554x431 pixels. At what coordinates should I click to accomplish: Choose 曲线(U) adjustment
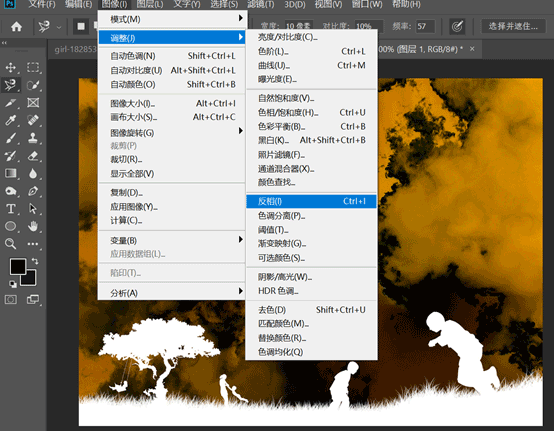[311, 65]
